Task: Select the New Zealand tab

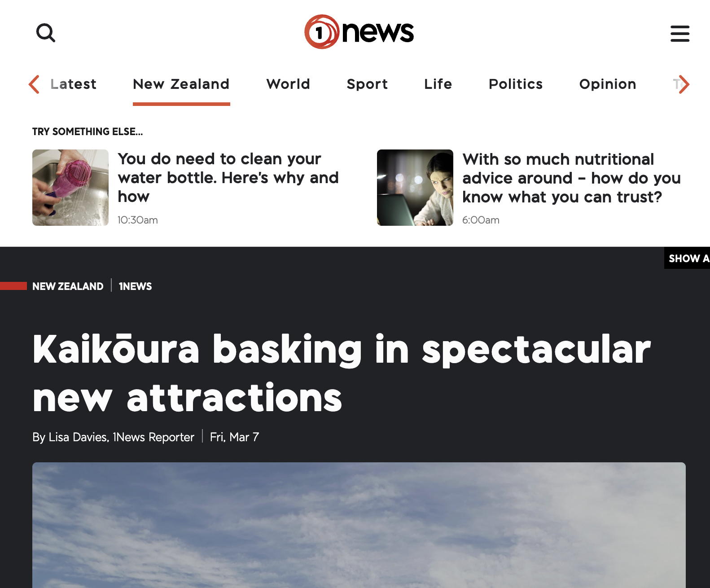Action: pyautogui.click(x=181, y=84)
